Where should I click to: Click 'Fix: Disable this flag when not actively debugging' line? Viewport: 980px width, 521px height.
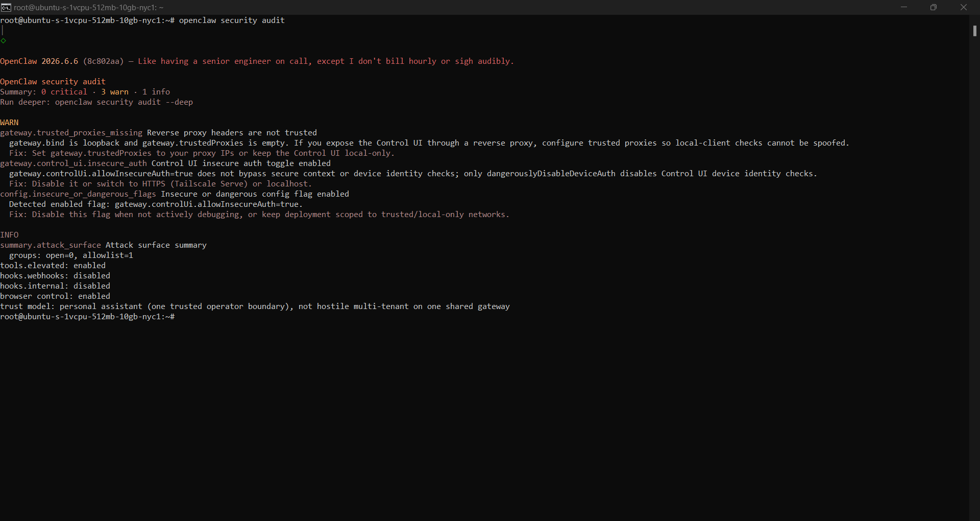pyautogui.click(x=259, y=215)
